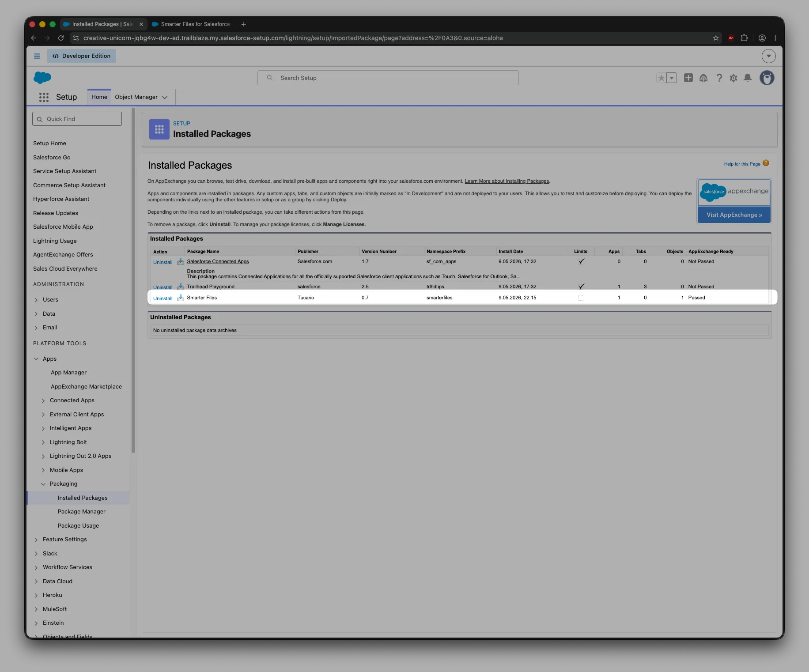Screen dimensions: 809x672
Task: Click the browser back arrow
Action: point(34,38)
